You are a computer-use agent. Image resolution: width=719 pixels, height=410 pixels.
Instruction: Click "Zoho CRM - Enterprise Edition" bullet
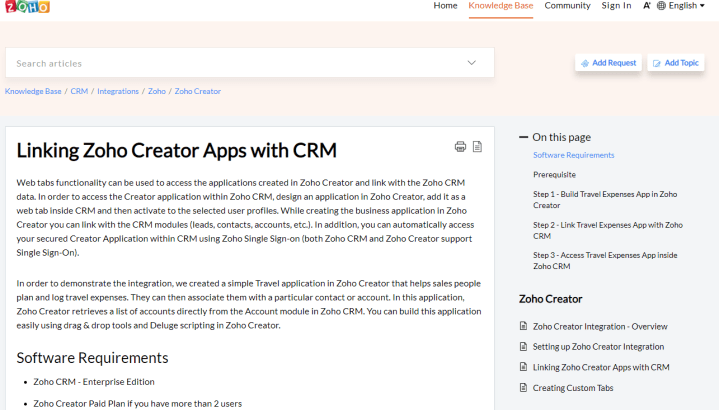pyautogui.click(x=94, y=382)
